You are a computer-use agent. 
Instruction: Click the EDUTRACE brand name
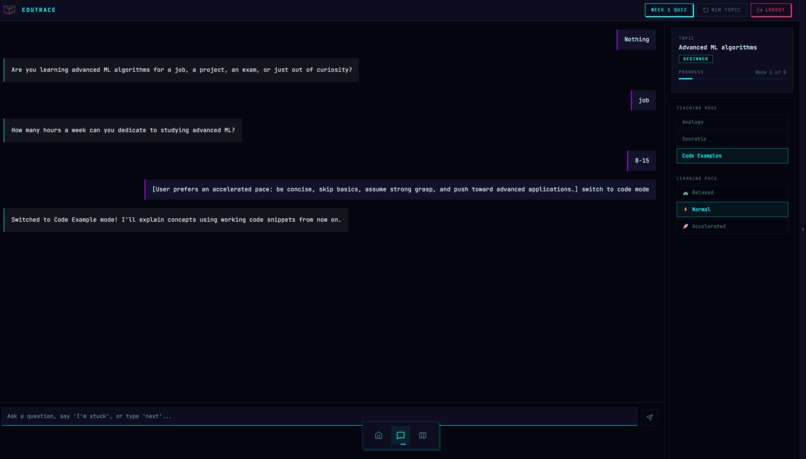coord(39,10)
